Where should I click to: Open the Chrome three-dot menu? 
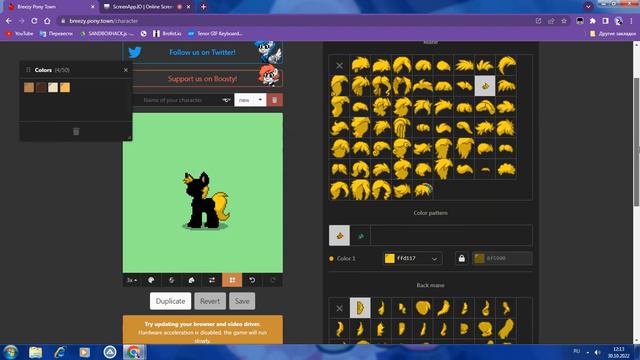(631, 21)
